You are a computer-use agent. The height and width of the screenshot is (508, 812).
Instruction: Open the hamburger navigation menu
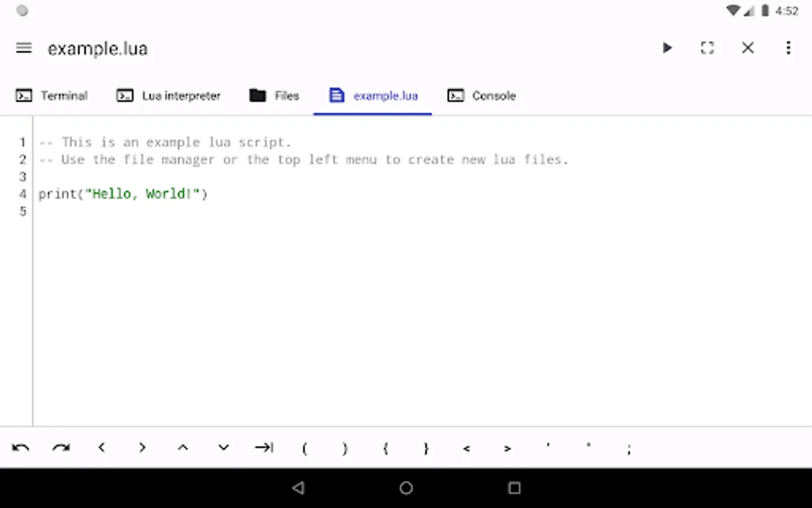click(x=24, y=48)
